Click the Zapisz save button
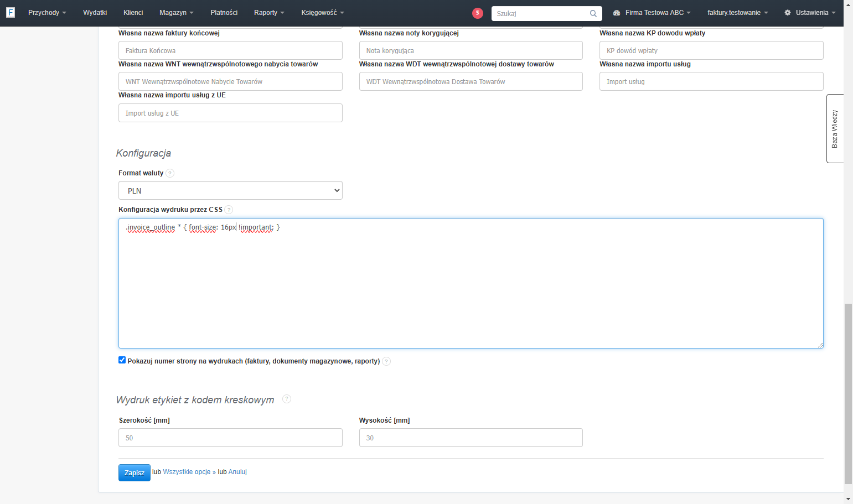The height and width of the screenshot is (504, 853). click(x=135, y=472)
